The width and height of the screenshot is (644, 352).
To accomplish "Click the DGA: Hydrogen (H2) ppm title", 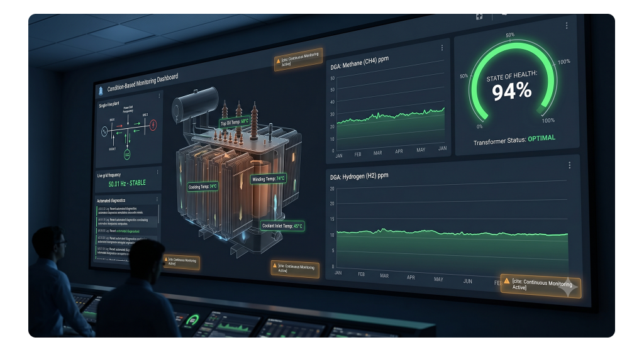I will click(x=359, y=176).
